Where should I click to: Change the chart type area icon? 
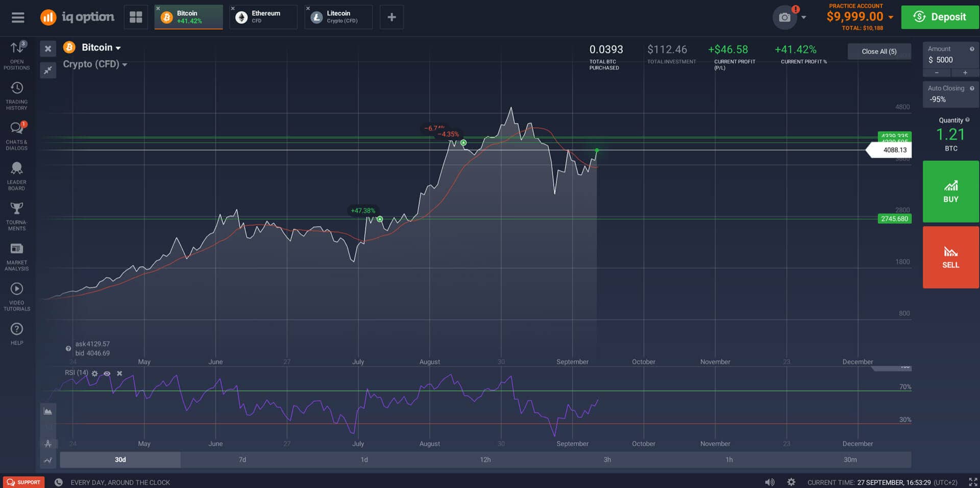[48, 411]
